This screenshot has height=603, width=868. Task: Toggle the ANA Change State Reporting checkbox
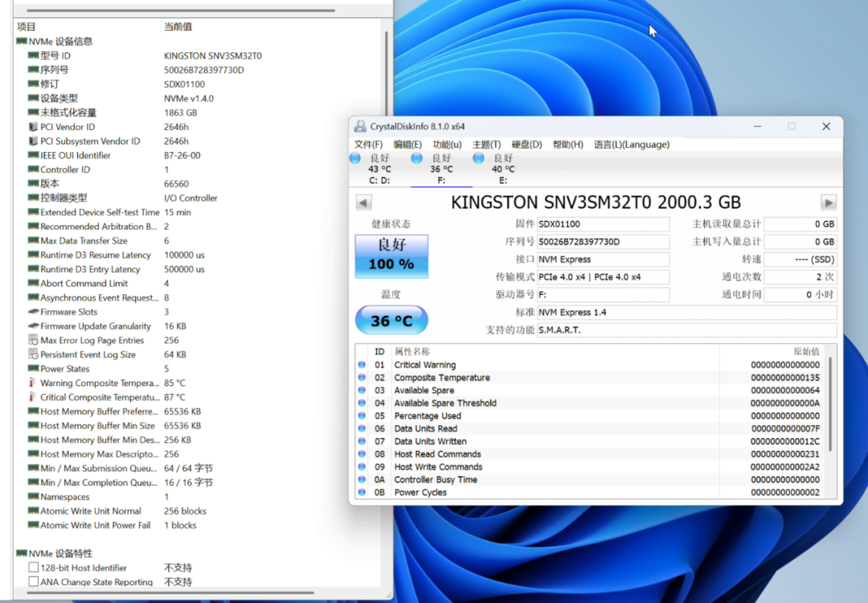34,581
